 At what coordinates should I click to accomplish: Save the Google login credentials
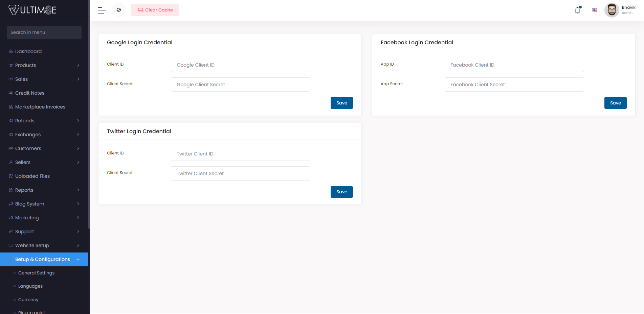tap(341, 103)
